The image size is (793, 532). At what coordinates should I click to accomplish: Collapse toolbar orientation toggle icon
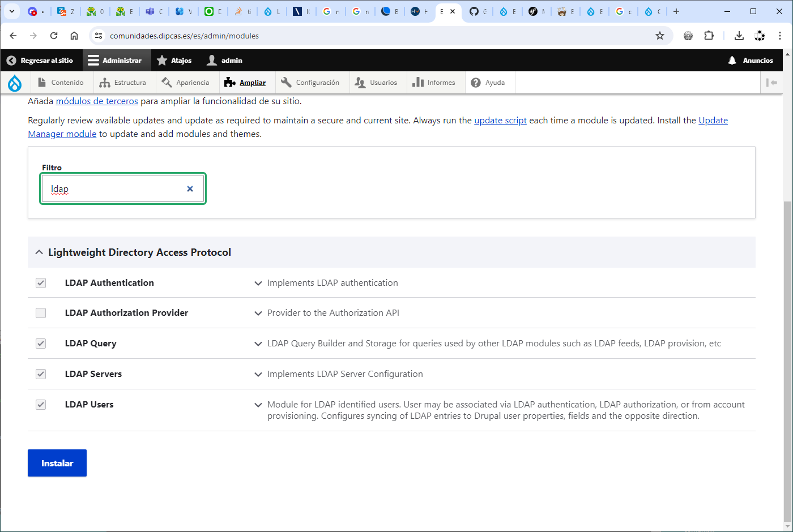pos(771,83)
